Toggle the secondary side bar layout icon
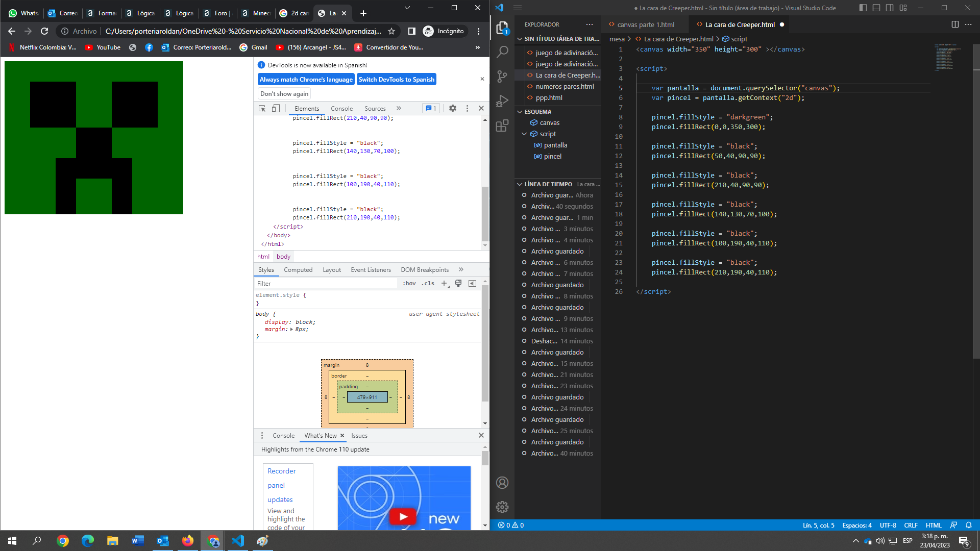Viewport: 980px width, 551px height. coord(890,8)
